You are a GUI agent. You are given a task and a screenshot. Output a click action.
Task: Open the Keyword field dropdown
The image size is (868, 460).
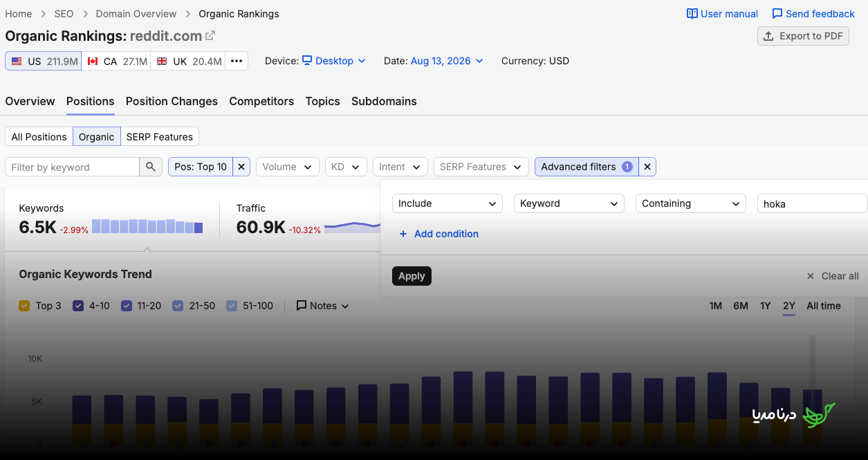[569, 203]
